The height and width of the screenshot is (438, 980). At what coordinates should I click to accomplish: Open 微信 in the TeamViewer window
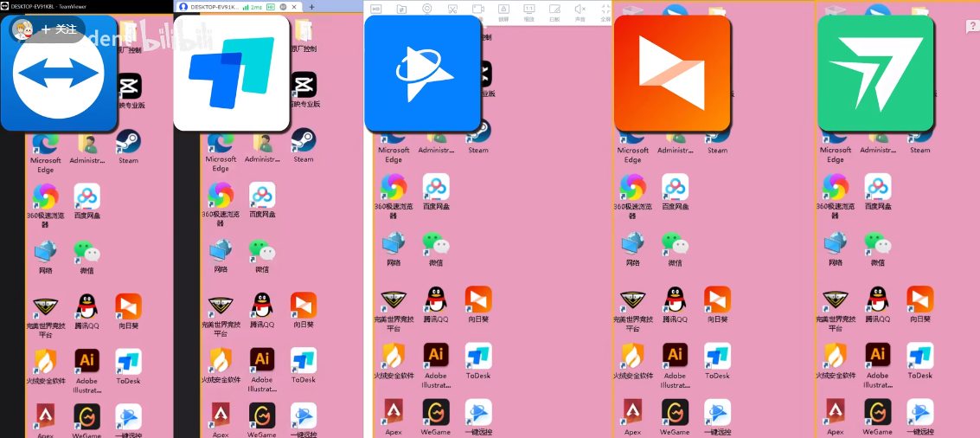click(x=86, y=258)
